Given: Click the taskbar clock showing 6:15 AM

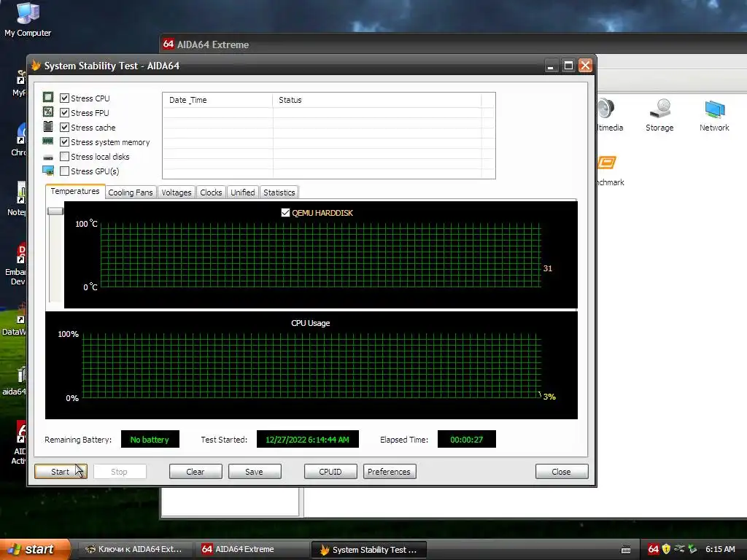Looking at the screenshot, I should click(720, 549).
